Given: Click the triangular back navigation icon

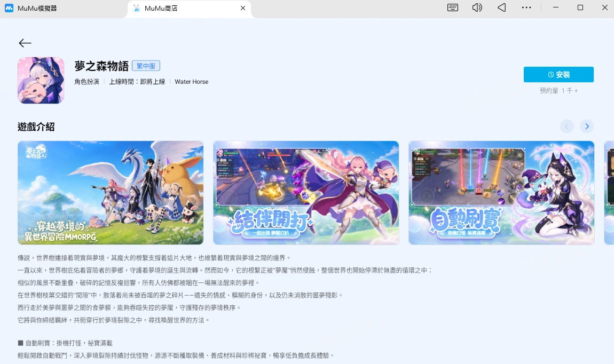Looking at the screenshot, I should pos(502,7).
